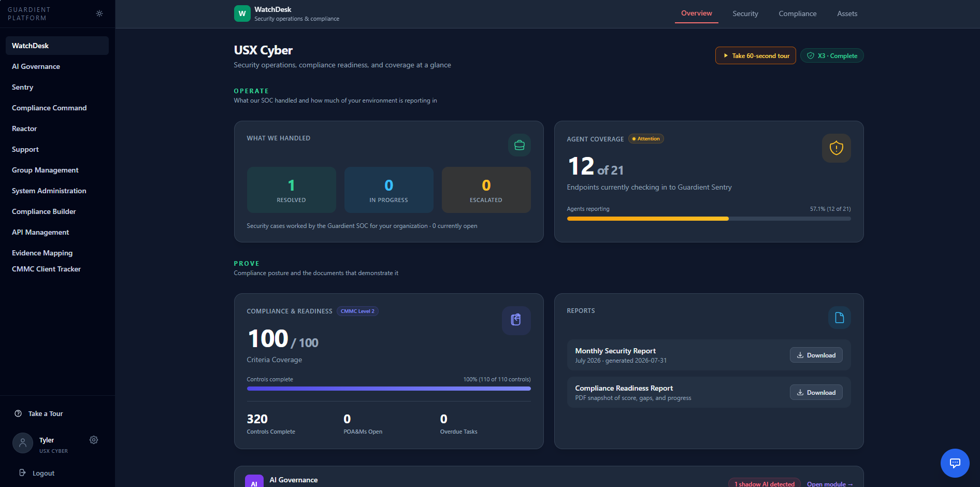This screenshot has width=980, height=487.
Task: Click the Agents reporting progress bar
Action: pos(709,219)
